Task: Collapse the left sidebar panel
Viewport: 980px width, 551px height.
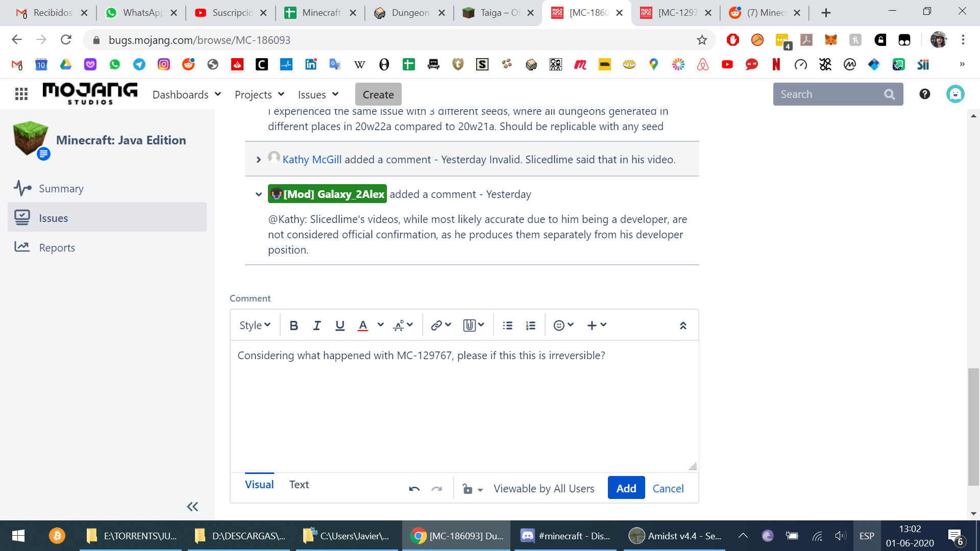Action: (x=192, y=507)
